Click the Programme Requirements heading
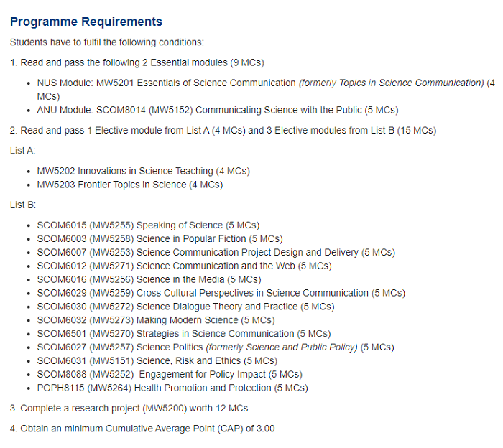The height and width of the screenshot is (448, 503). (x=86, y=22)
